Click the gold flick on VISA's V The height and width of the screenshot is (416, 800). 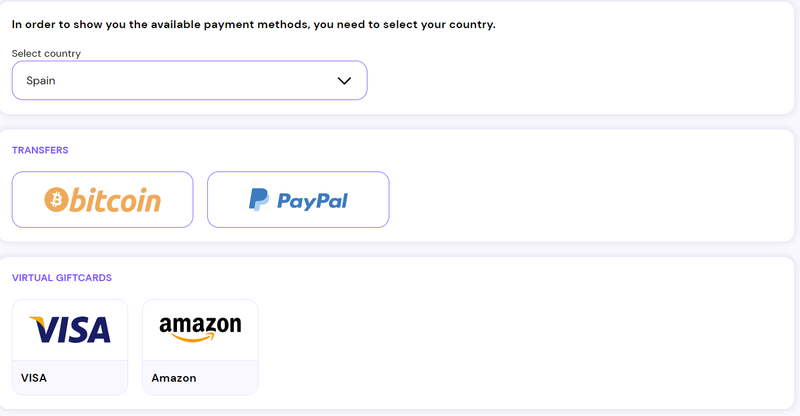point(37,322)
